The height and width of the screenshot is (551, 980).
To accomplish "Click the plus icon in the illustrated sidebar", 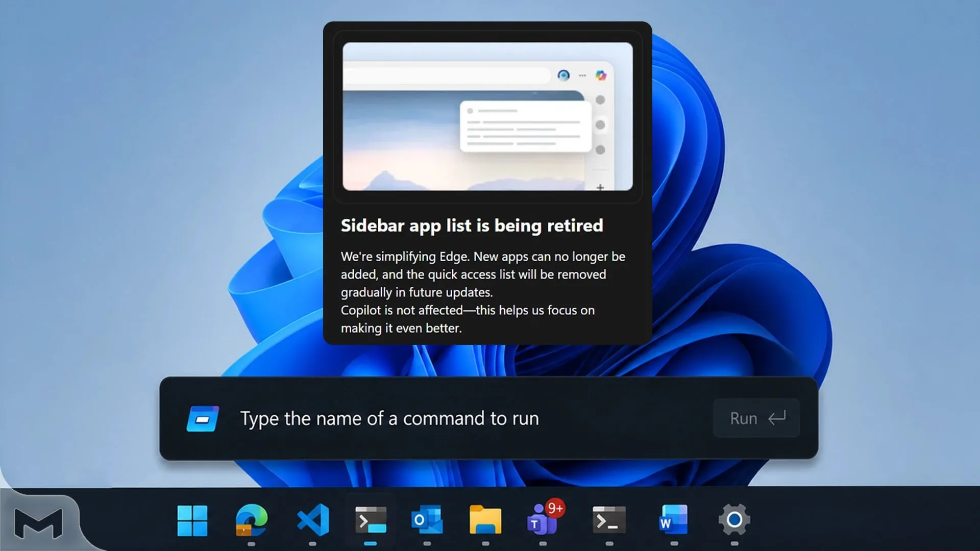I will (x=600, y=187).
